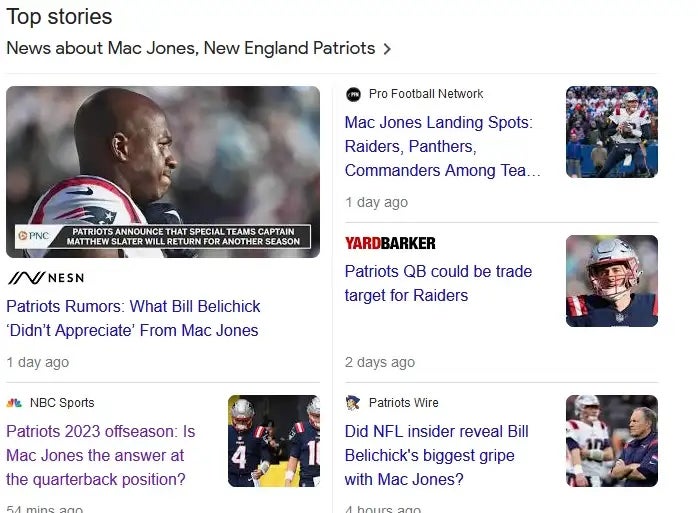Click the NESN logo icon
Image resolution: width=698 pixels, height=513 pixels.
45,277
